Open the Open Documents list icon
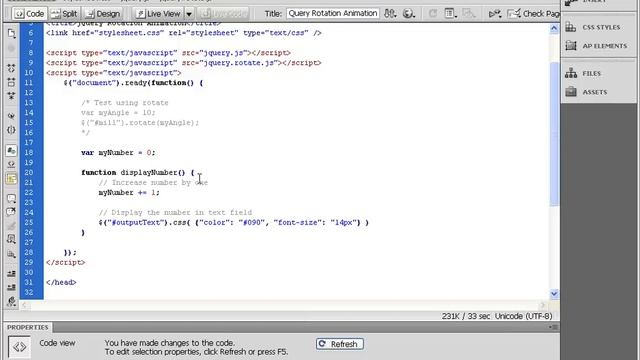The width and height of the screenshot is (640, 360). click(11, 33)
